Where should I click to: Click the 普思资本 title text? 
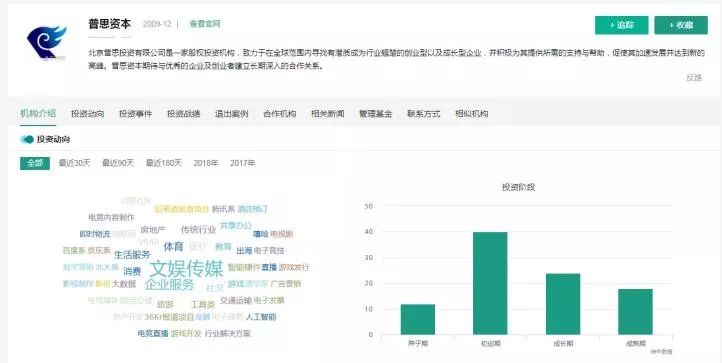(110, 24)
